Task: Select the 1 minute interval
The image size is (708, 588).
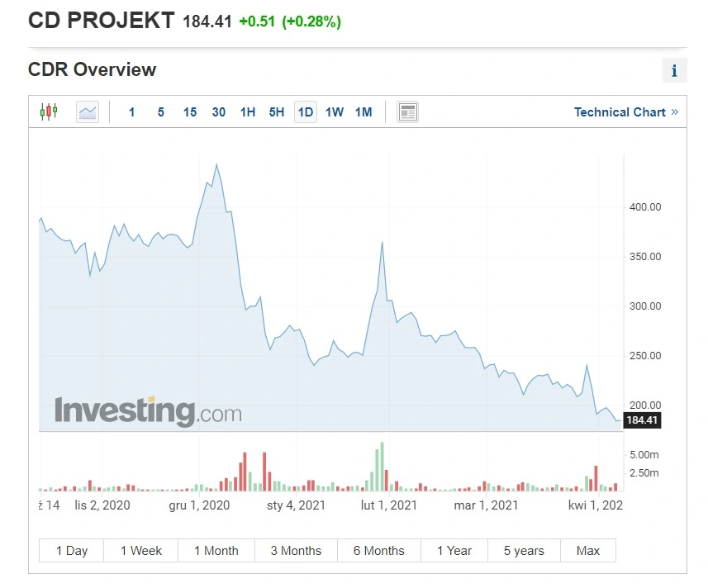Action: (x=132, y=112)
